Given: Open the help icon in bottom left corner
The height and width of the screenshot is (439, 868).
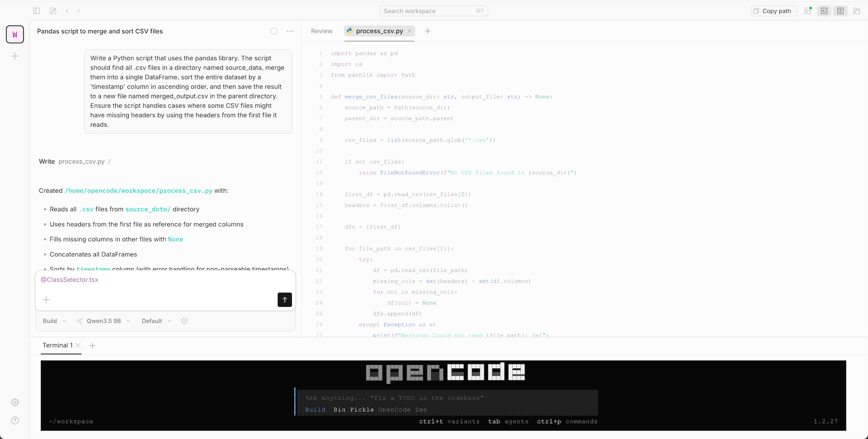Looking at the screenshot, I should (14, 420).
